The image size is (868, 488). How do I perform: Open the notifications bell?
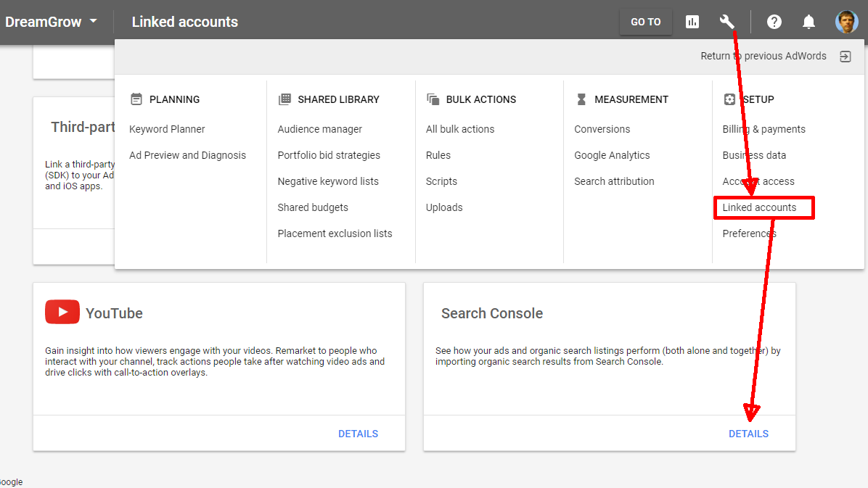tap(808, 22)
